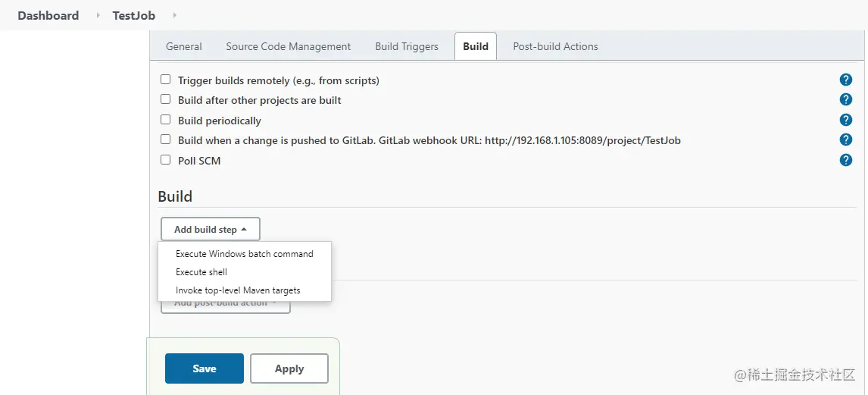Tick the Poll SCM checkbox

(165, 160)
